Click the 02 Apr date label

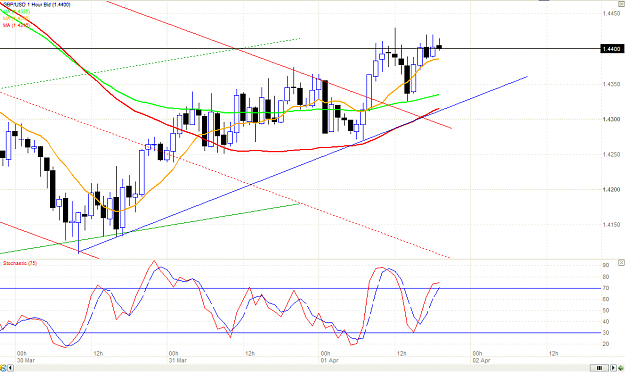482,360
